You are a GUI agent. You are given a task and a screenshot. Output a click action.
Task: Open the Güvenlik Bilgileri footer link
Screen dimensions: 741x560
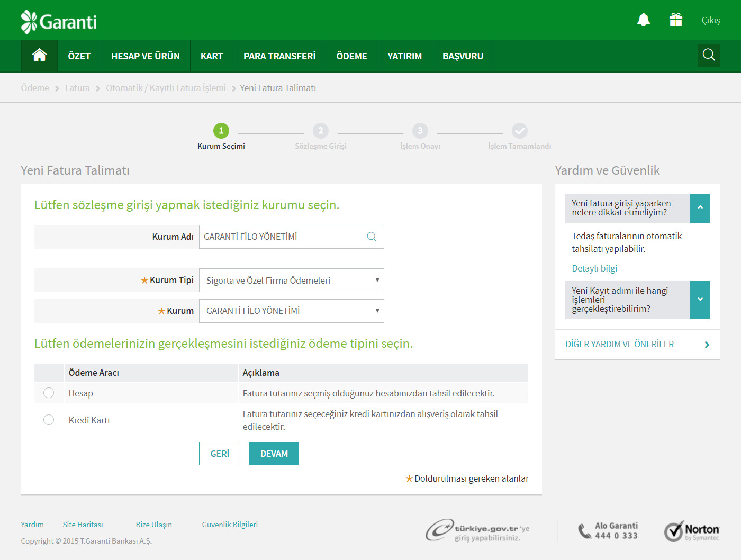point(230,525)
